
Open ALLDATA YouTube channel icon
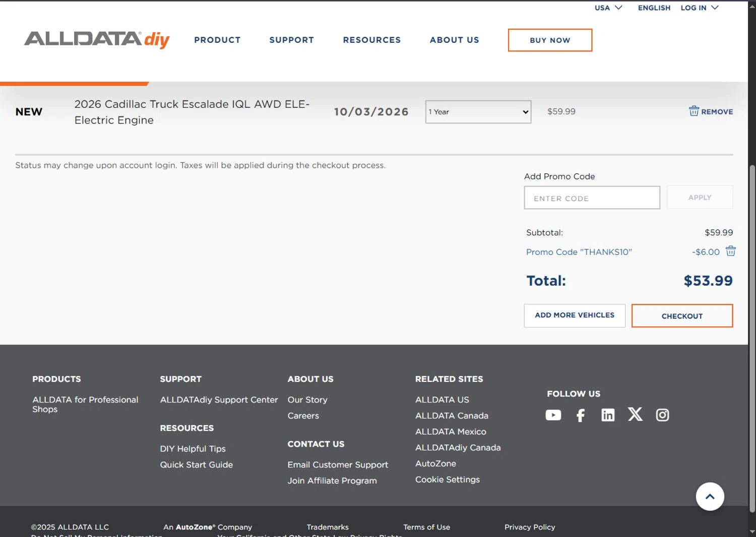553,415
